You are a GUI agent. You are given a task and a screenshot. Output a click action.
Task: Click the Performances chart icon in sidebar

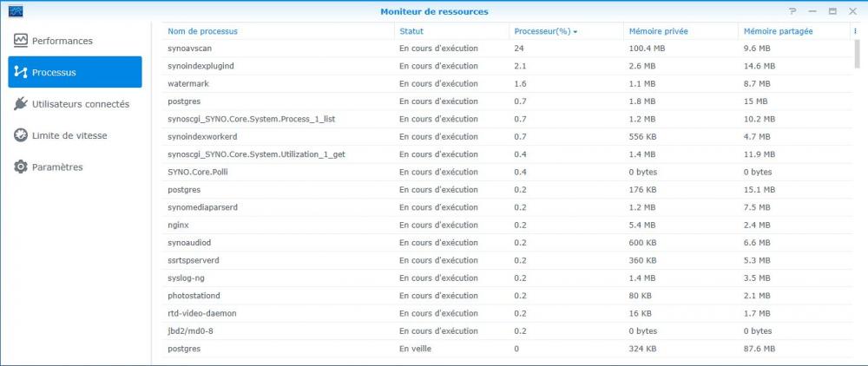21,41
